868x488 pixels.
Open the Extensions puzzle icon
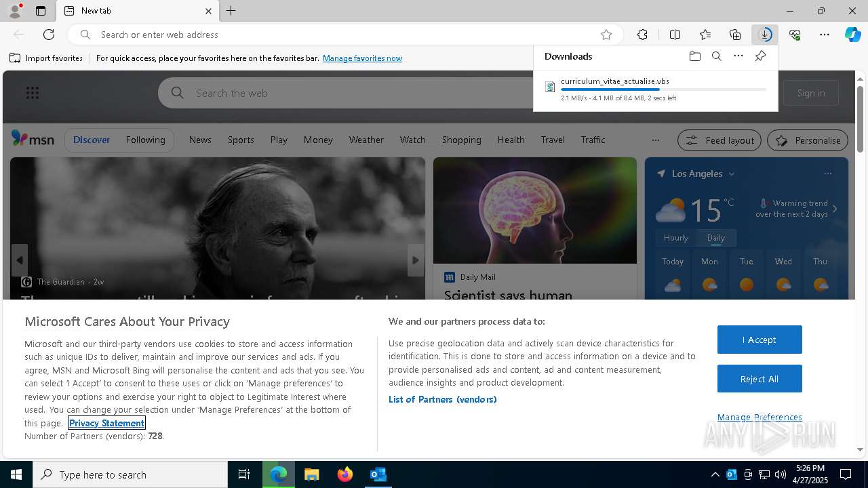642,35
